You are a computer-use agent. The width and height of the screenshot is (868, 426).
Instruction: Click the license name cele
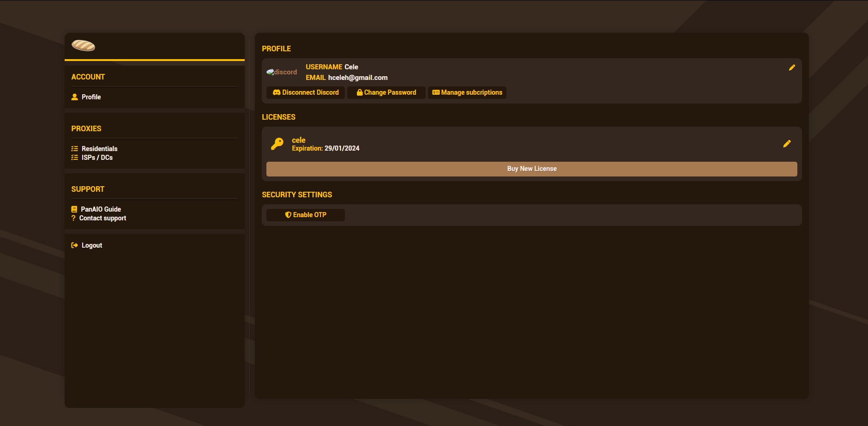pyautogui.click(x=299, y=140)
